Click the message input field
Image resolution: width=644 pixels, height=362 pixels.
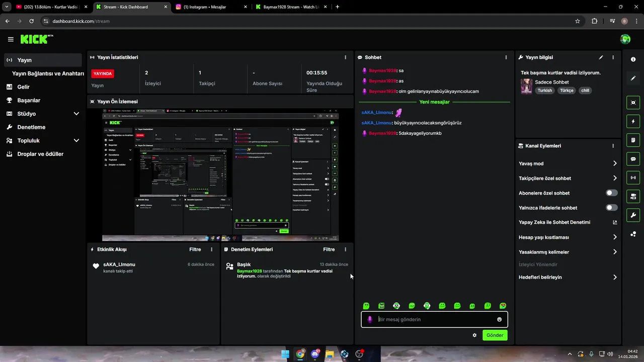tap(434, 319)
